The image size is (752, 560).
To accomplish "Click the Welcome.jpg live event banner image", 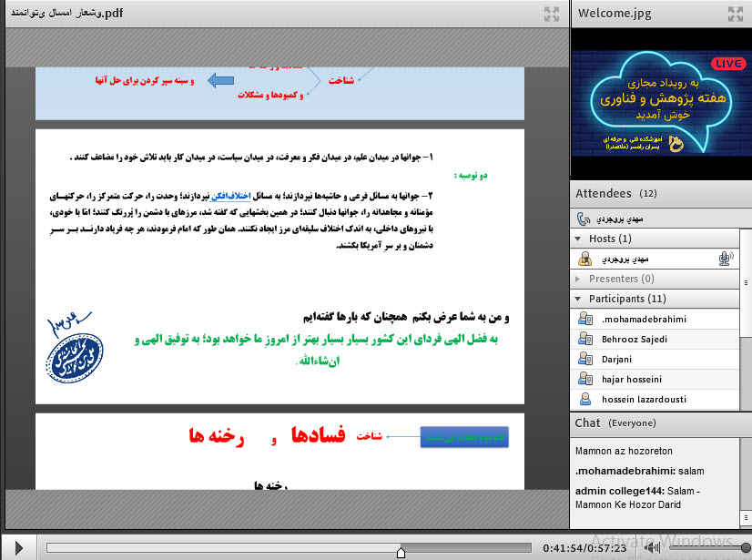I will (x=661, y=103).
